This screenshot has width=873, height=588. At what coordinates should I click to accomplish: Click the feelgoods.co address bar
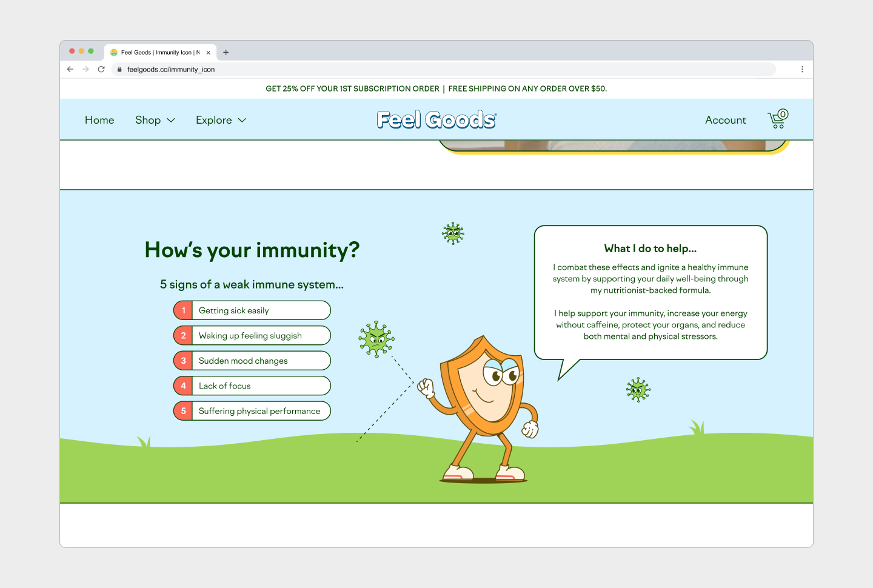pos(444,69)
